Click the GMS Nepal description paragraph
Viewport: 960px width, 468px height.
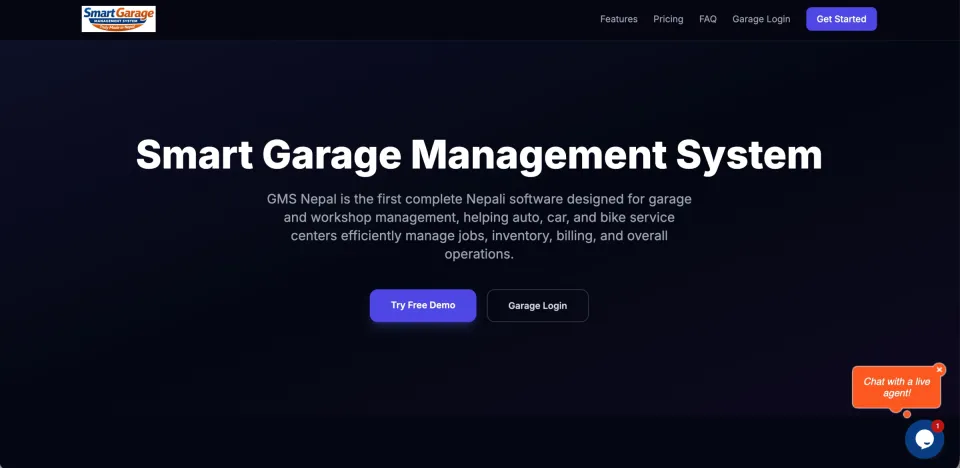(479, 226)
